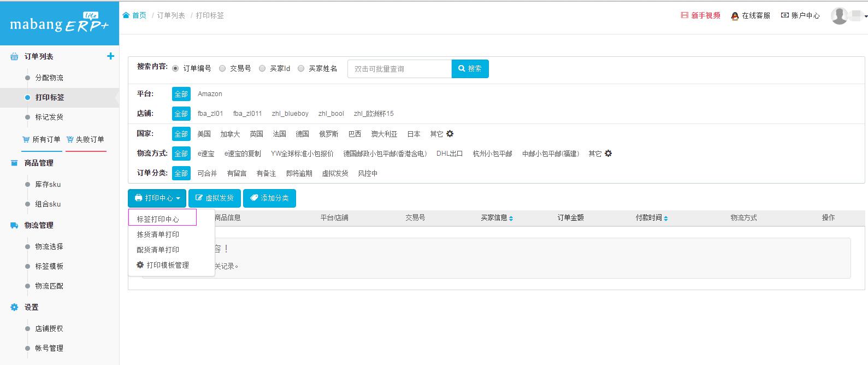Click the 失败订单 cart icon

(x=69, y=139)
